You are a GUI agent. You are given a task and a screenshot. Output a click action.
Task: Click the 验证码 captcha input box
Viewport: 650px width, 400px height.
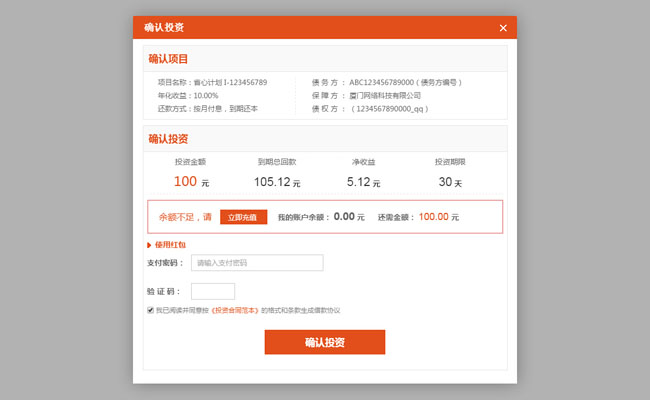pyautogui.click(x=212, y=291)
